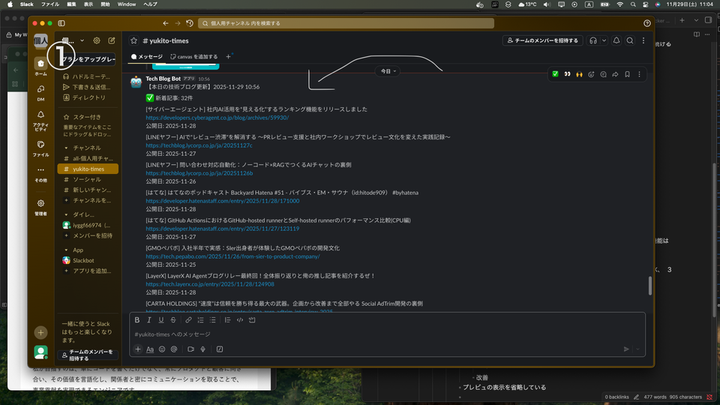The image size is (720, 405).
Task: Open the Admin gear in the left rail
Action: pos(41,203)
